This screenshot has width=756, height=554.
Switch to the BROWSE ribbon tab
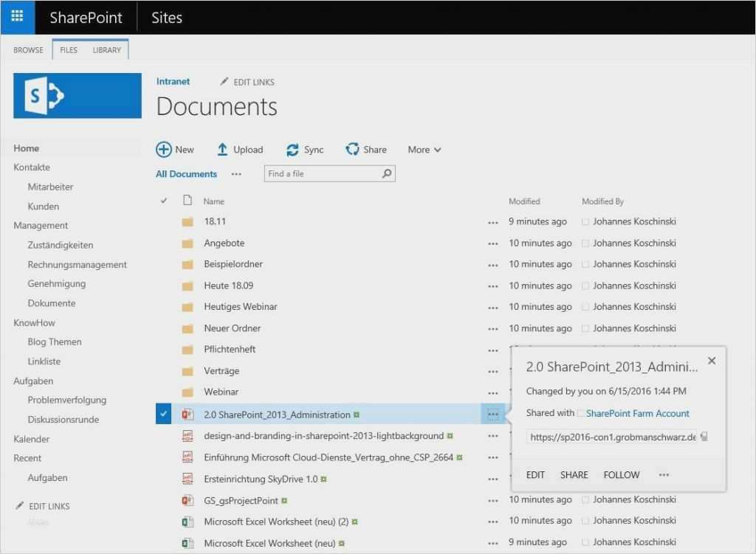29,50
